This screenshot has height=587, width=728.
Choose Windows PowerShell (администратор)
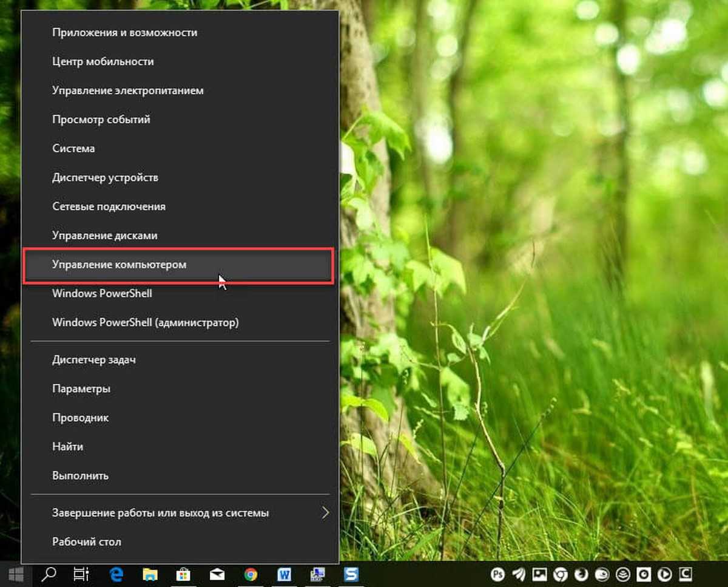(x=145, y=322)
